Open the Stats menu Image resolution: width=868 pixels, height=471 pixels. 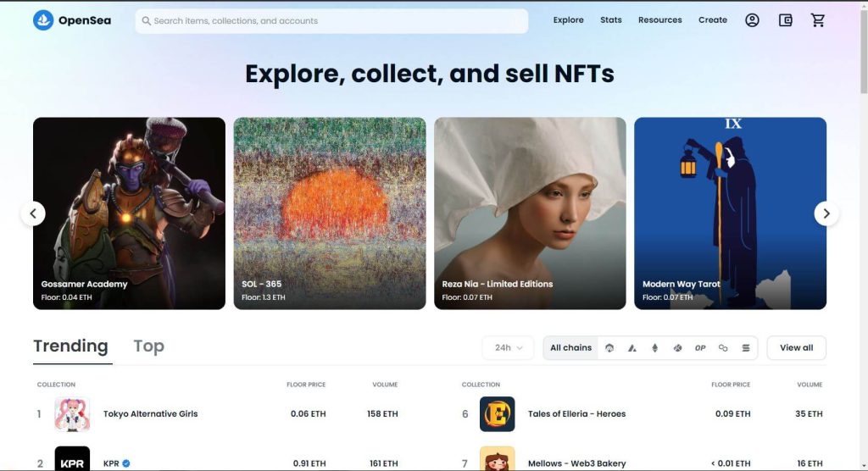click(x=611, y=20)
